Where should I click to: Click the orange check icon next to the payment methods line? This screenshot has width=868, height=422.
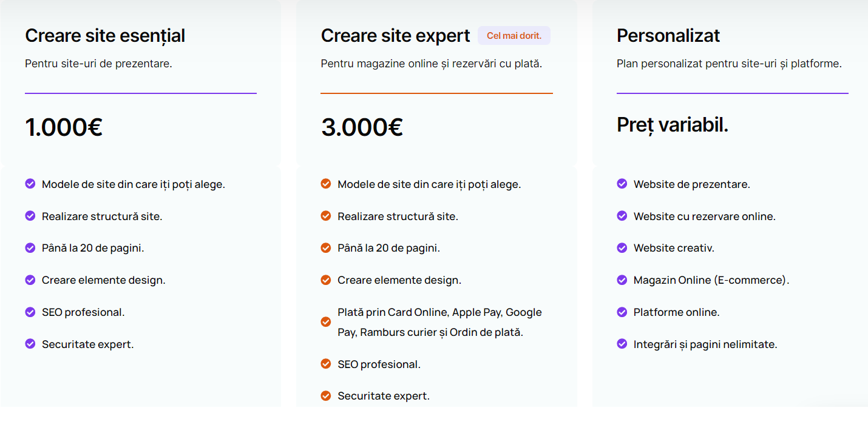point(326,322)
